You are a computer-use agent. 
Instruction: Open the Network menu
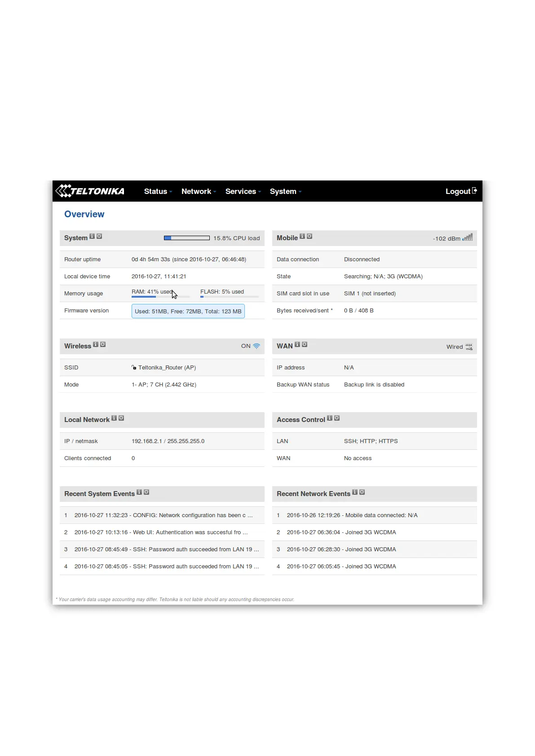tap(199, 192)
